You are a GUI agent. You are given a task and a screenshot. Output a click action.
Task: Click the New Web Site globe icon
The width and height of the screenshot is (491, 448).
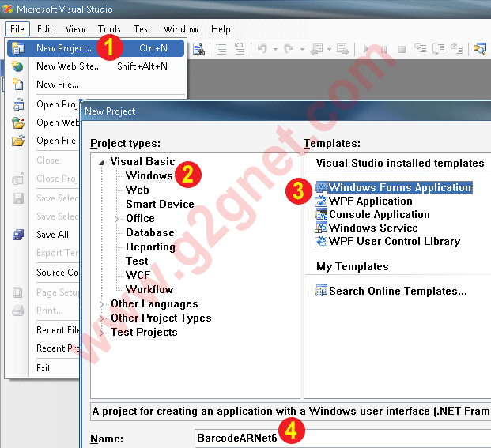coord(18,66)
